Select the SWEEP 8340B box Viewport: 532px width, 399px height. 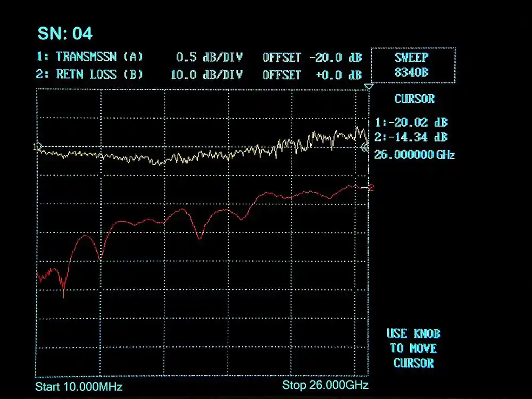coord(412,65)
